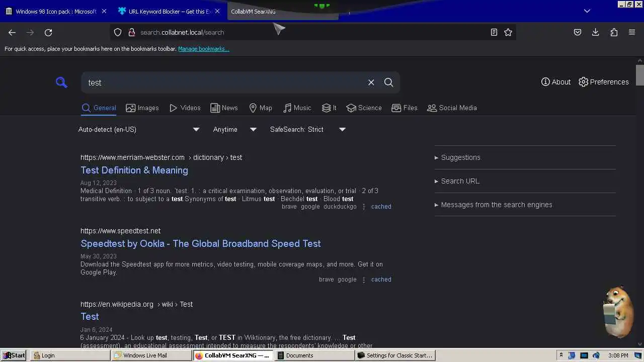
Task: Open Settings for Classic Start taskbar item
Action: tap(395, 355)
